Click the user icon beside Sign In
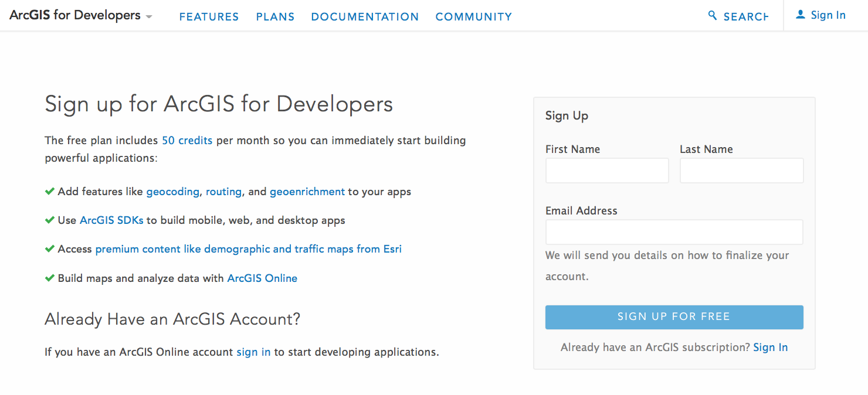This screenshot has height=395, width=868. pos(801,15)
